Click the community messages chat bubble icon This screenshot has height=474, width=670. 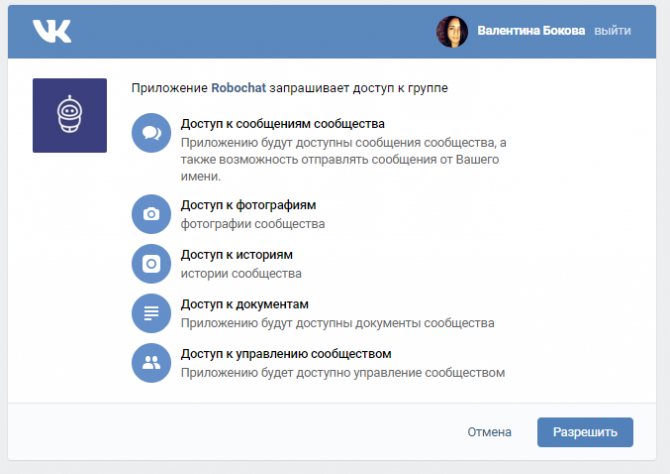(x=151, y=133)
